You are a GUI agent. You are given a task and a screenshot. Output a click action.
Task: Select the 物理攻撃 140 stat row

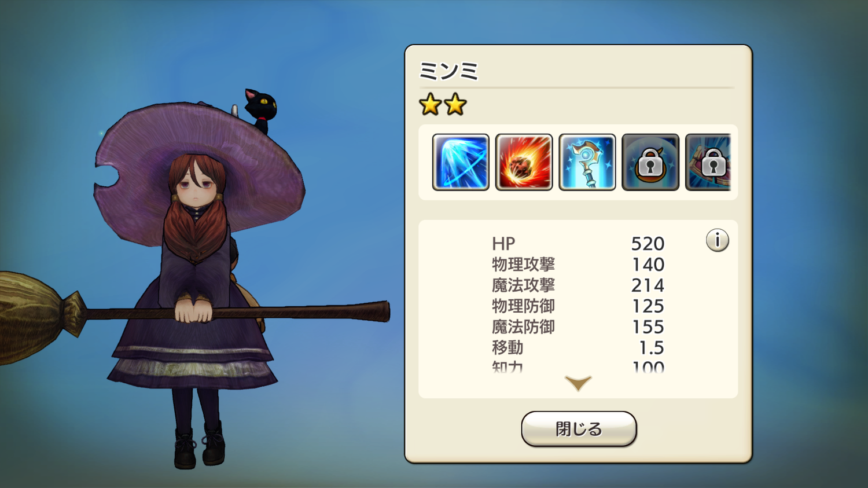[578, 265]
